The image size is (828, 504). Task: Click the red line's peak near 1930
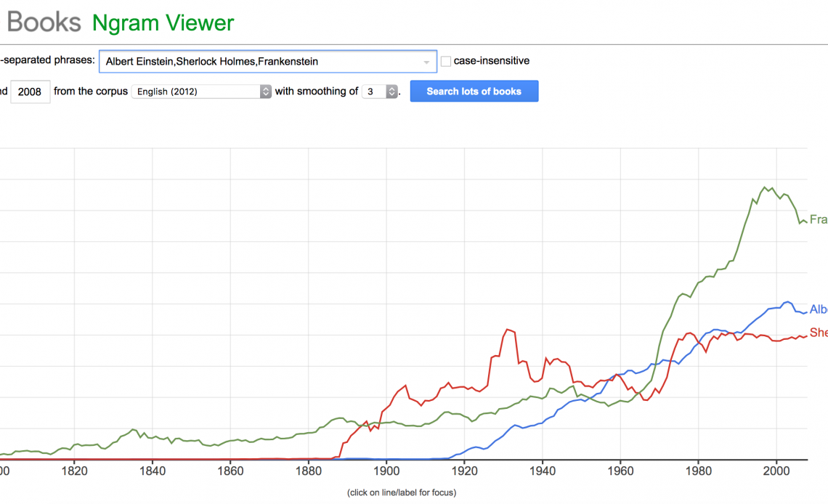pos(507,329)
